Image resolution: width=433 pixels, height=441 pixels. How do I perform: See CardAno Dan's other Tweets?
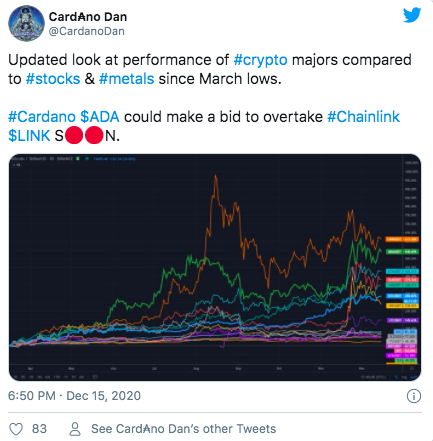coord(184,429)
